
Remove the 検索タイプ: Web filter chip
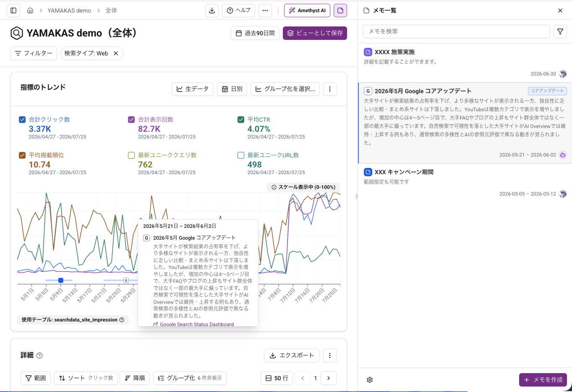pyautogui.click(x=116, y=53)
